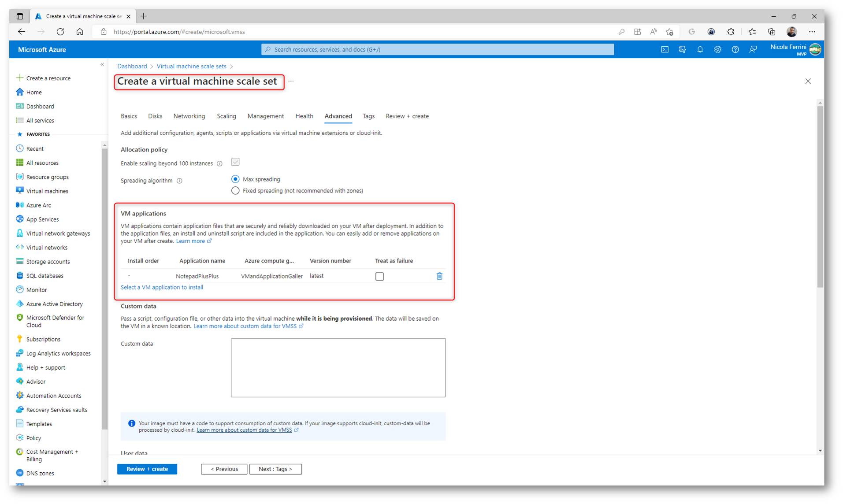Image resolution: width=843 pixels, height=504 pixels.
Task: Open browser Settings and more menu
Action: (x=812, y=32)
